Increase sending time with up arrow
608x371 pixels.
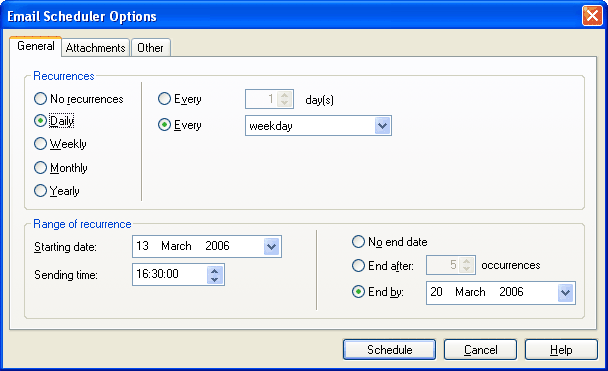[x=215, y=270]
